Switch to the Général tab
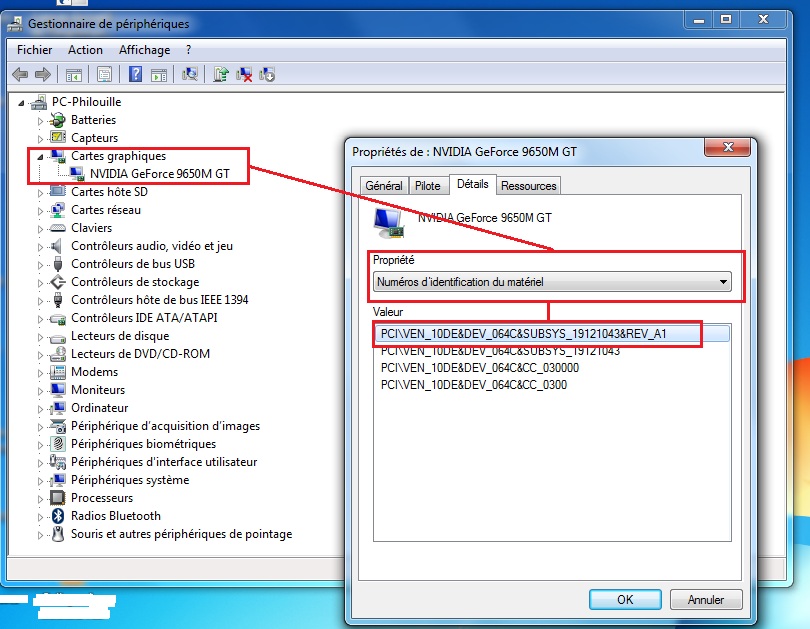 click(x=384, y=186)
